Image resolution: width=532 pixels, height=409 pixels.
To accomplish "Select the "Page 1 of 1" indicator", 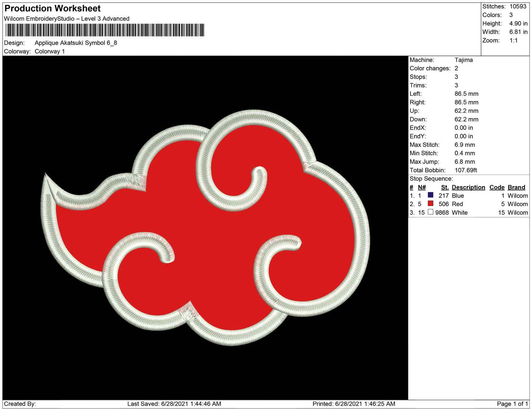I will pos(512,404).
